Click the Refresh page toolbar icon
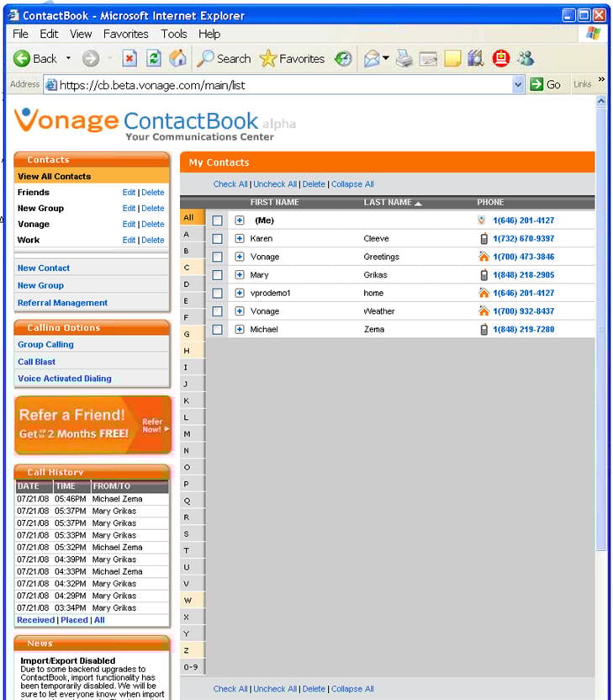 point(154,59)
